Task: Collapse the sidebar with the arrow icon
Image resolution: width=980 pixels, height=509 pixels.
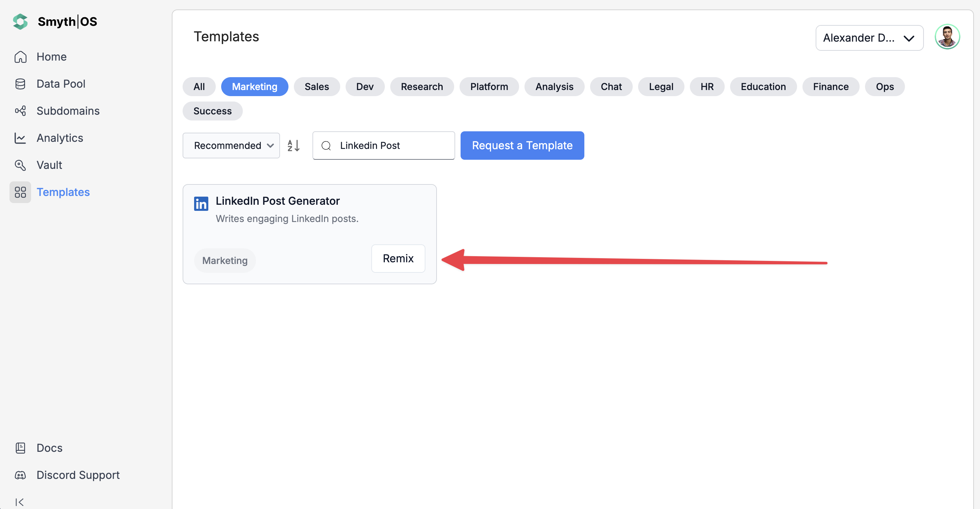Action: [19, 502]
